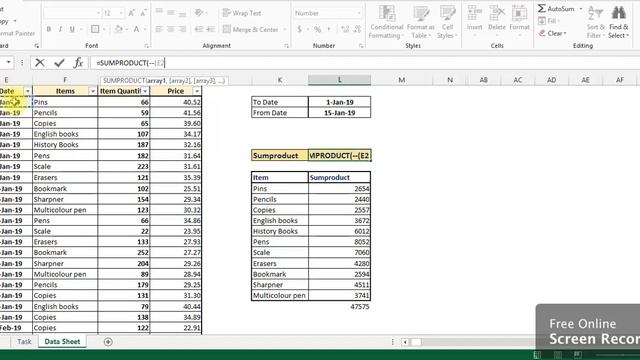Open Insert Function fx dialog

78,63
